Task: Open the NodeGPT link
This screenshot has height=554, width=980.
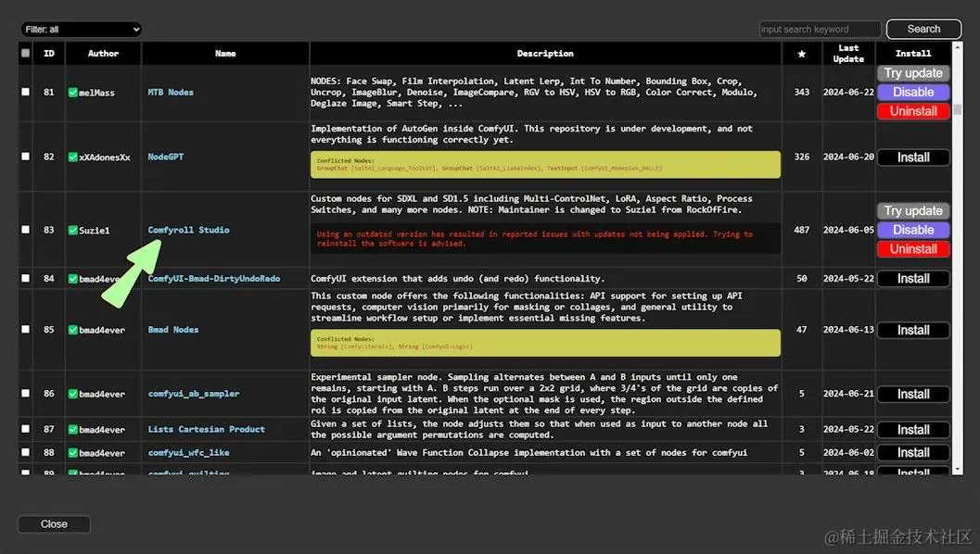Action: click(x=166, y=157)
